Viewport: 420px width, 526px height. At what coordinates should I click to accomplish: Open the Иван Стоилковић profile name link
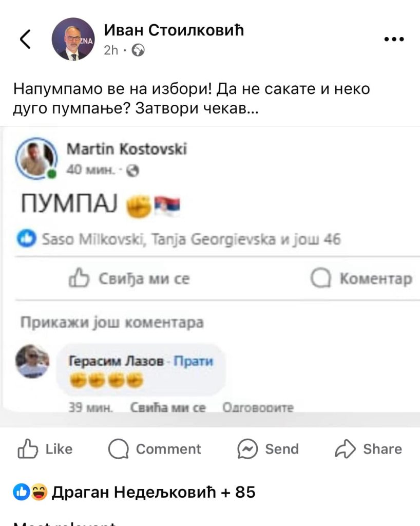pos(174,31)
